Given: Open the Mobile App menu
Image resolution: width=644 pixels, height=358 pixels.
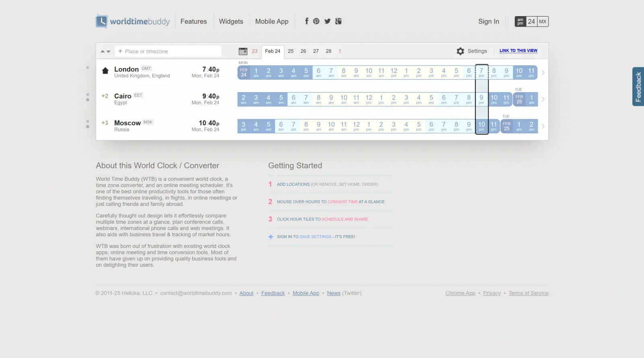Looking at the screenshot, I should (272, 21).
